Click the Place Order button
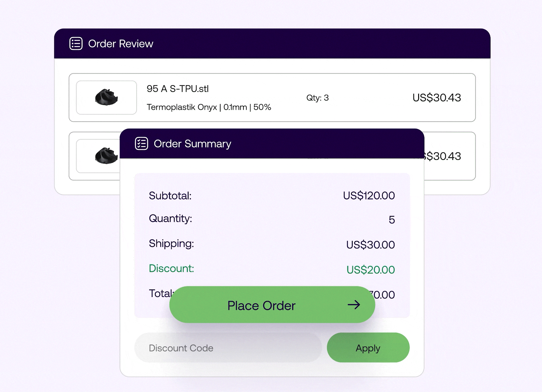542x392 pixels. pyautogui.click(x=272, y=305)
